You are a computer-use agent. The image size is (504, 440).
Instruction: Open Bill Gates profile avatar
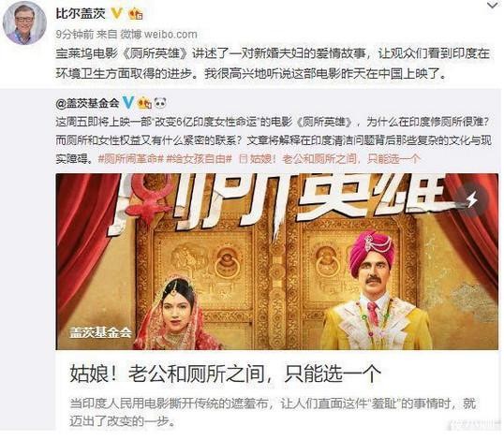[24, 23]
